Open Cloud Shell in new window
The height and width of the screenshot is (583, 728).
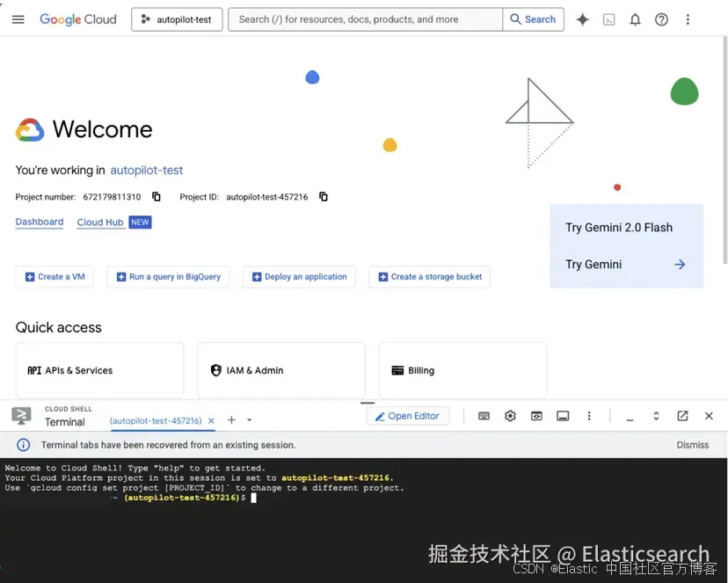click(x=682, y=416)
